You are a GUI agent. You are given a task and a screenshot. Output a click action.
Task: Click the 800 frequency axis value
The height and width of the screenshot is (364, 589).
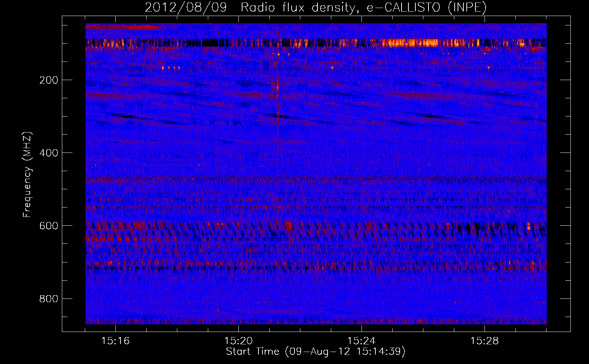pyautogui.click(x=49, y=299)
